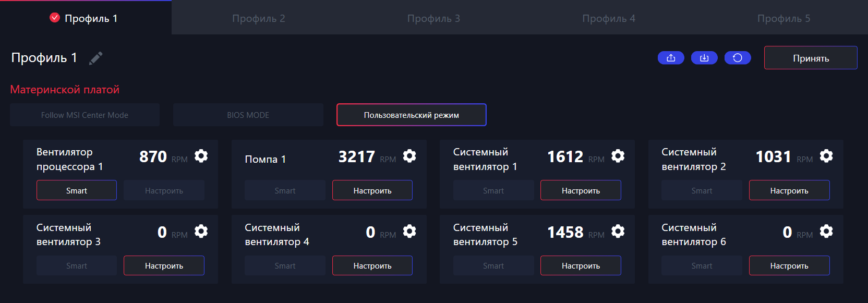This screenshot has width=868, height=303.
Task: Open gear settings for Системный вентилятор 1
Action: [618, 156]
